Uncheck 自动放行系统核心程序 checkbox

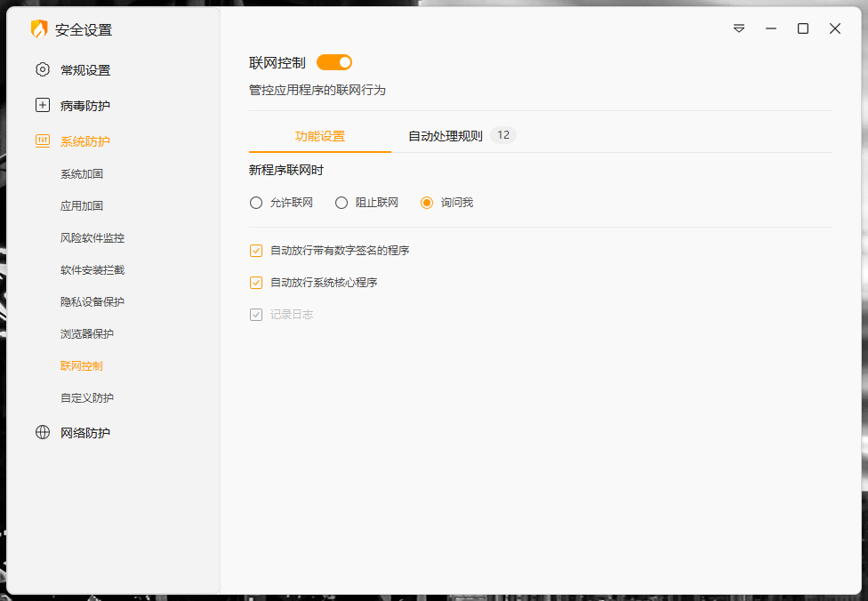coord(256,283)
